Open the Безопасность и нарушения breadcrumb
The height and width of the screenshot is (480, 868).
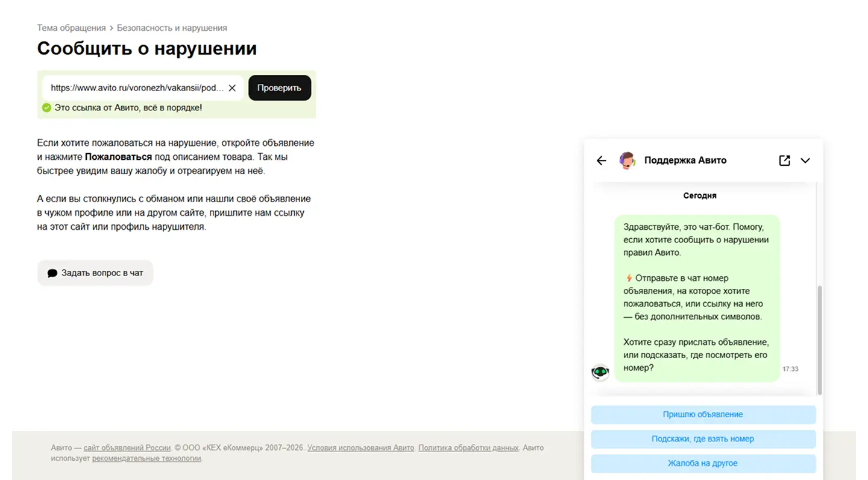172,28
